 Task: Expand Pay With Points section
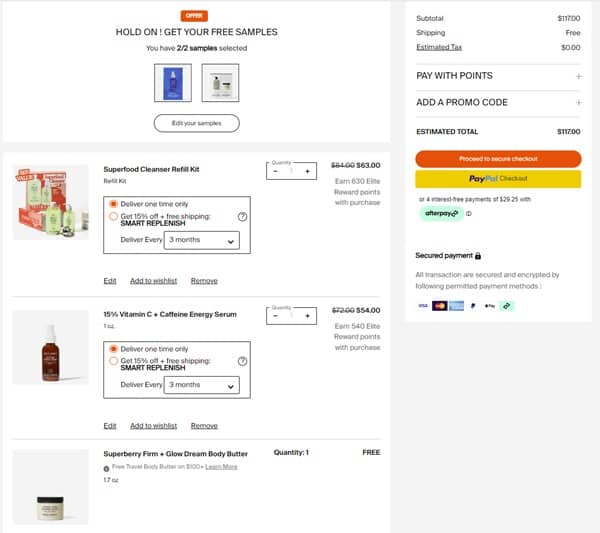point(578,76)
